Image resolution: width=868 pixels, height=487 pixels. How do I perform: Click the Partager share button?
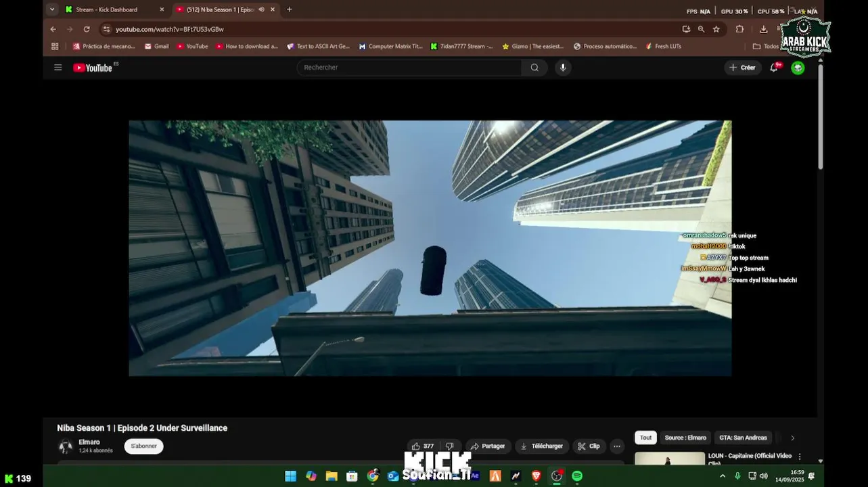pos(488,446)
